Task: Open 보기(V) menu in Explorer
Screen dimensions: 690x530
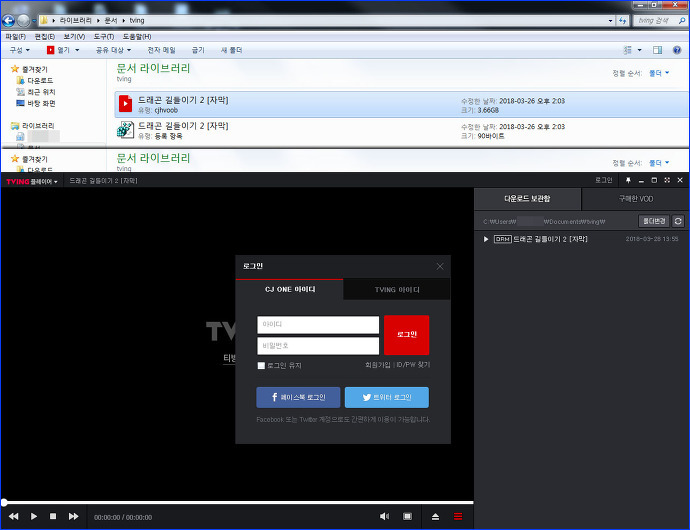Action: 74,37
